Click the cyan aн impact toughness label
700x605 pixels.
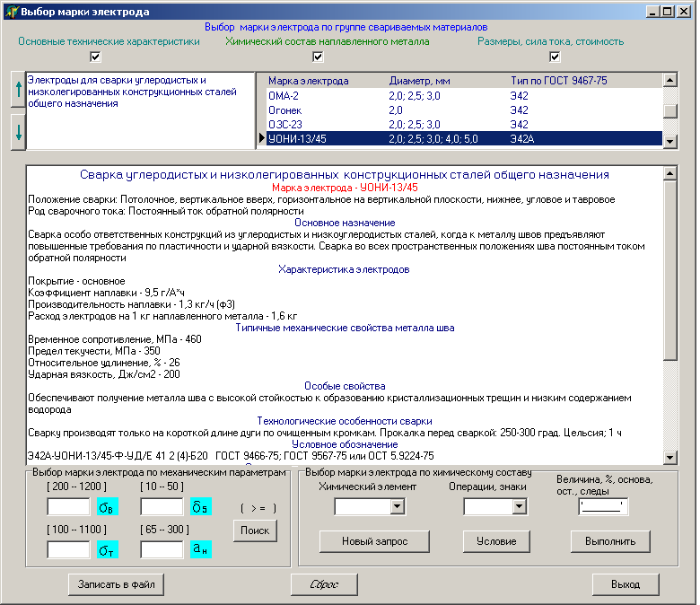pos(200,549)
